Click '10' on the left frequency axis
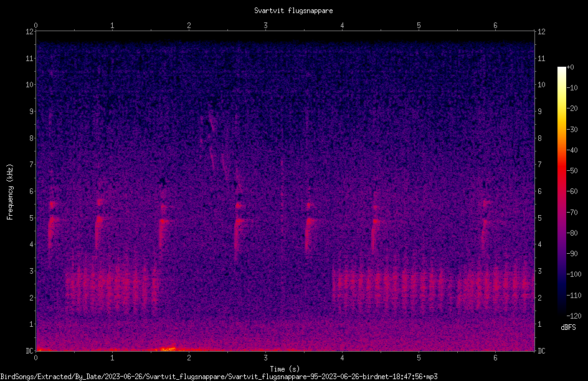The height and width of the screenshot is (381, 588). 30,85
